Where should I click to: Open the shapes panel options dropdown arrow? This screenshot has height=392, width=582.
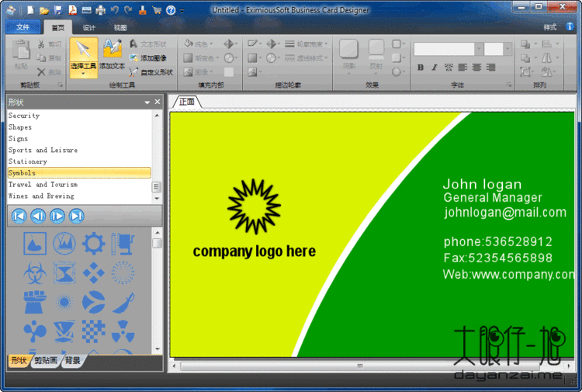147,102
